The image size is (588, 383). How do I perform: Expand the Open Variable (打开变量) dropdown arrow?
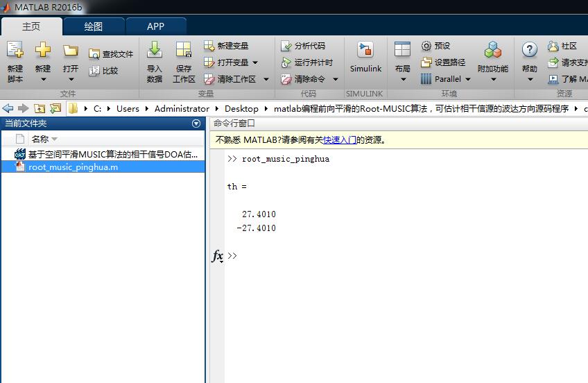pos(255,62)
